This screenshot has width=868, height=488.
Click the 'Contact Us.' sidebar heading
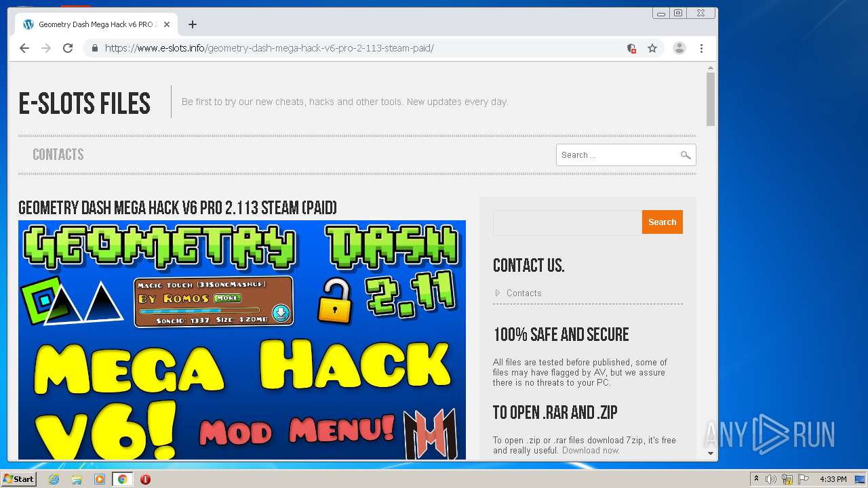point(528,265)
